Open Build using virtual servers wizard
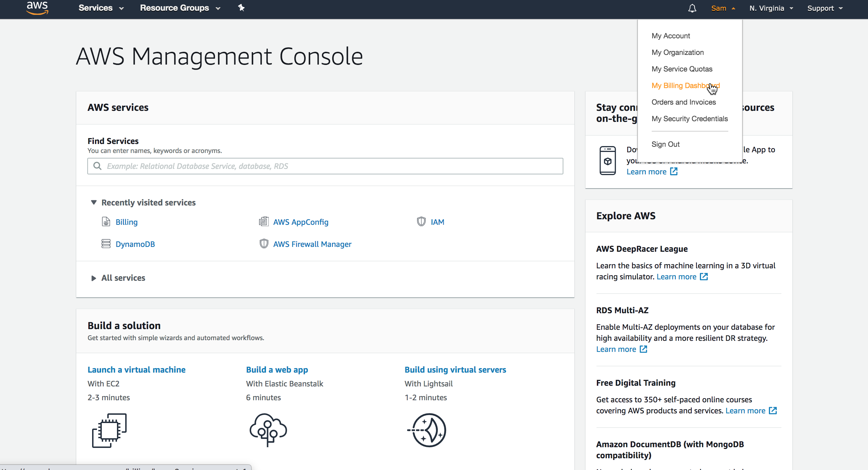 coord(455,370)
